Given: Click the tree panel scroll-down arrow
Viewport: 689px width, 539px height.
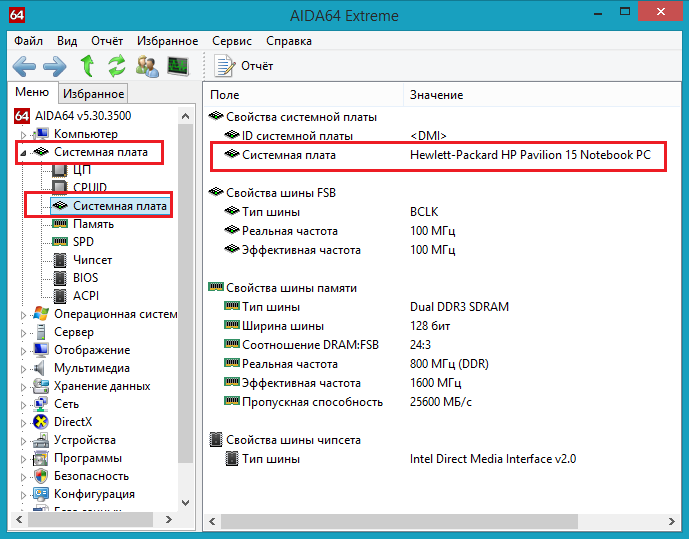Looking at the screenshot, I should tap(185, 503).
